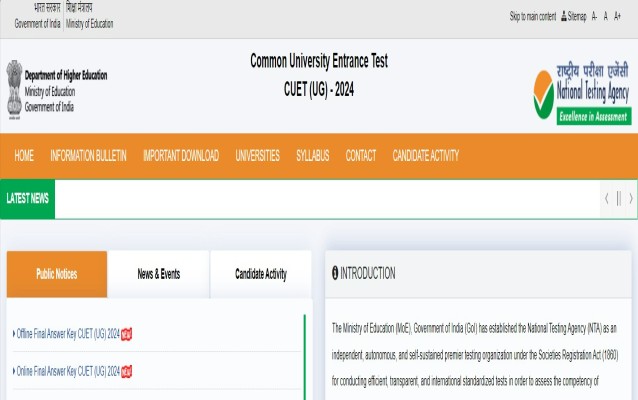This screenshot has height=400, width=638.
Task: Show next latest news item
Action: tap(631, 199)
